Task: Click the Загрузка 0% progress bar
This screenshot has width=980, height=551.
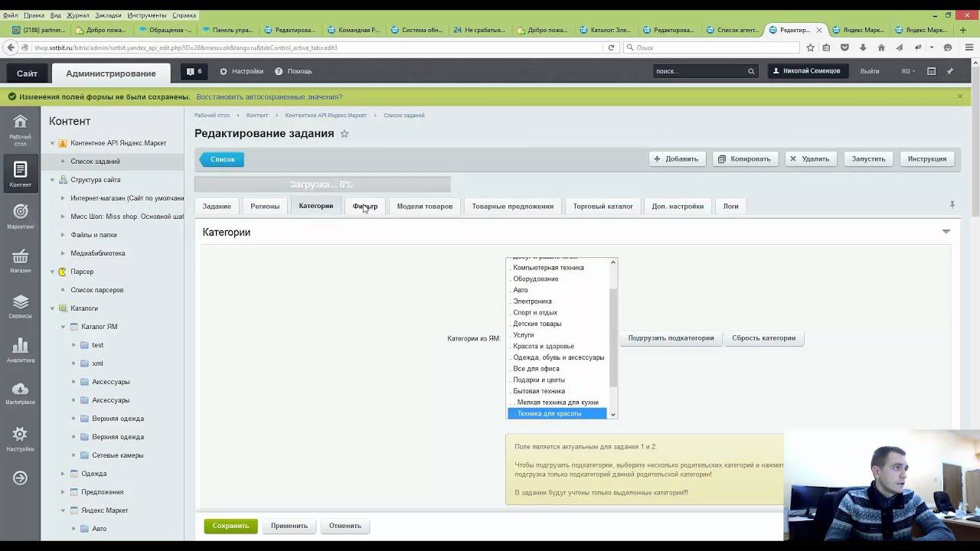Action: pyautogui.click(x=322, y=184)
